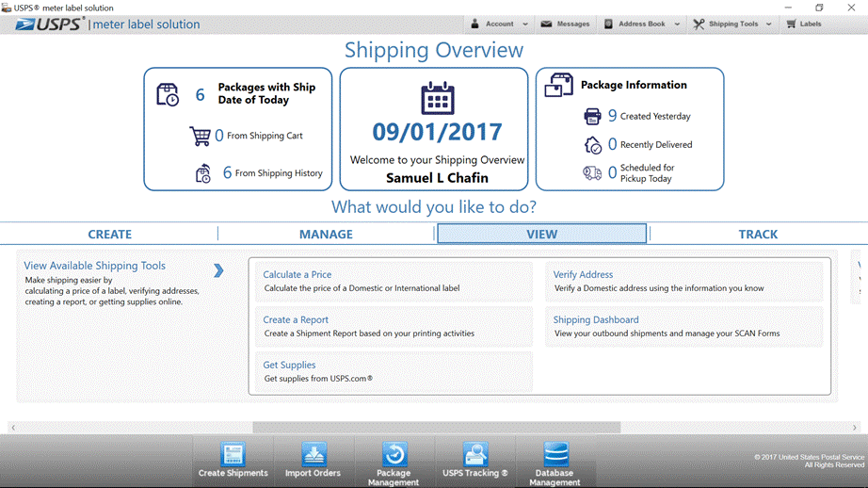868x488 pixels.
Task: Open the Get Supplies link
Action: click(x=289, y=365)
